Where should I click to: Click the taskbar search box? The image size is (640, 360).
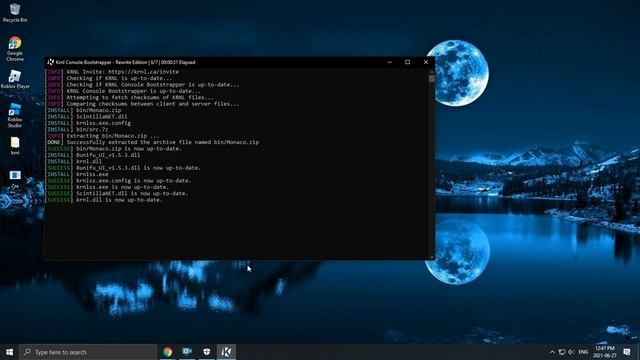click(x=88, y=352)
